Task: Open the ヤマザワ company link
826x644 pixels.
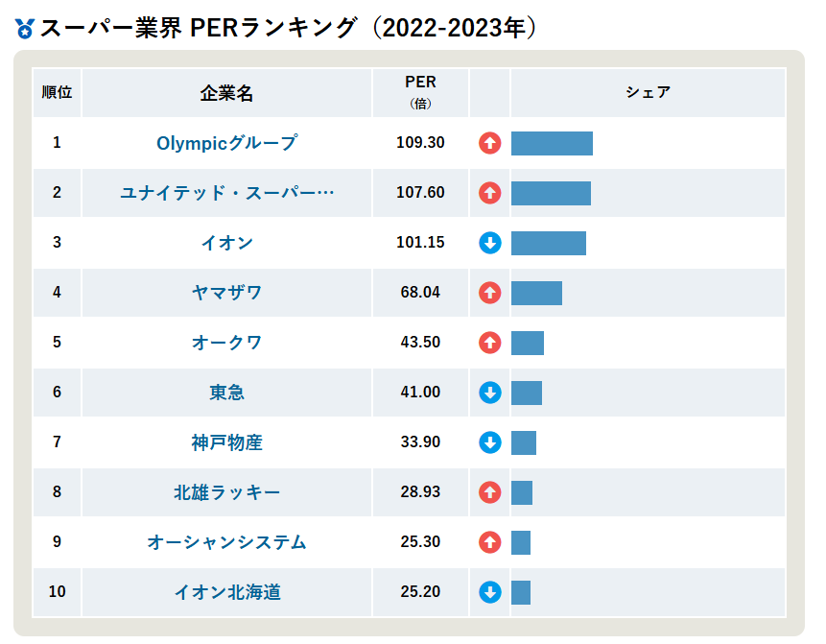Action: (226, 293)
